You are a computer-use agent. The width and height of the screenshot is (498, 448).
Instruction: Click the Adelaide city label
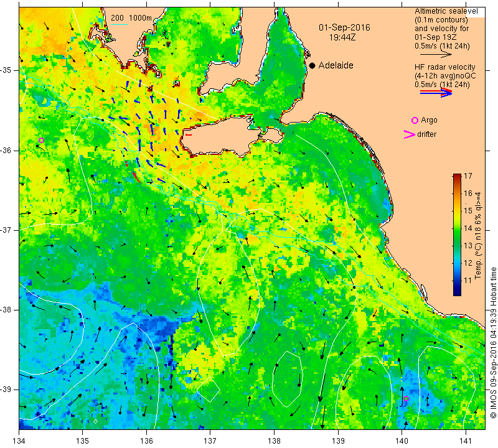336,65
